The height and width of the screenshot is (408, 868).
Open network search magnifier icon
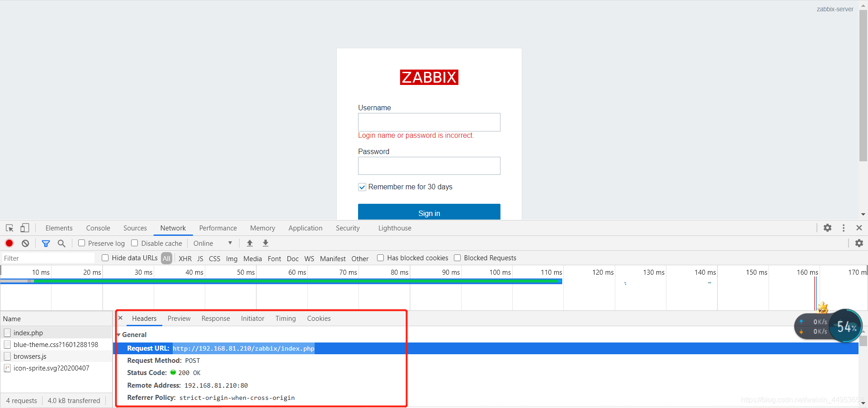pos(61,244)
